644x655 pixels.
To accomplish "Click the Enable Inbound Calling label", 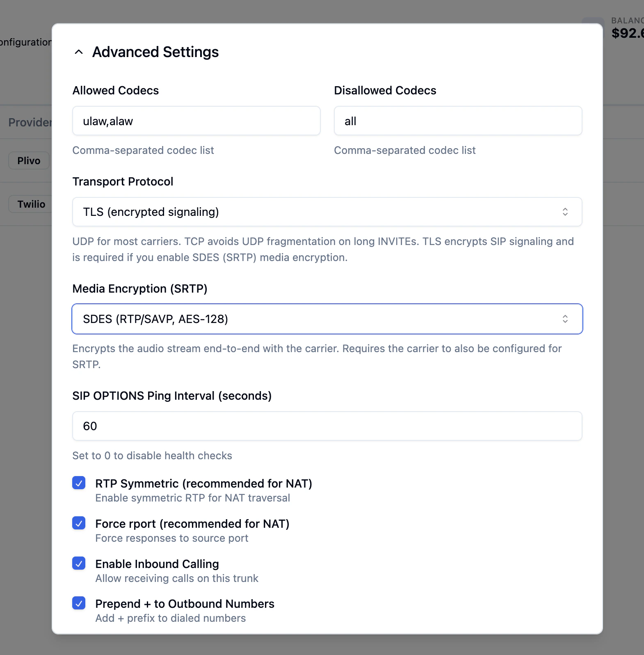I will pos(157,564).
